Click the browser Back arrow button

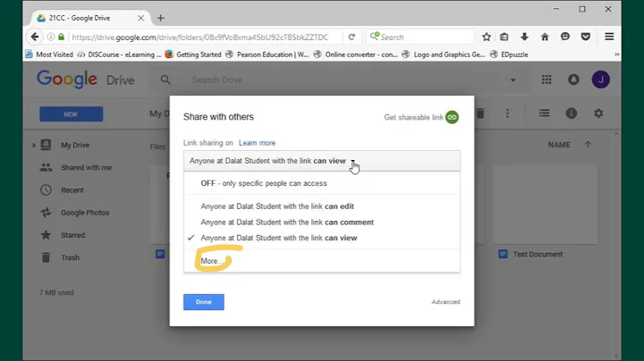pyautogui.click(x=35, y=37)
